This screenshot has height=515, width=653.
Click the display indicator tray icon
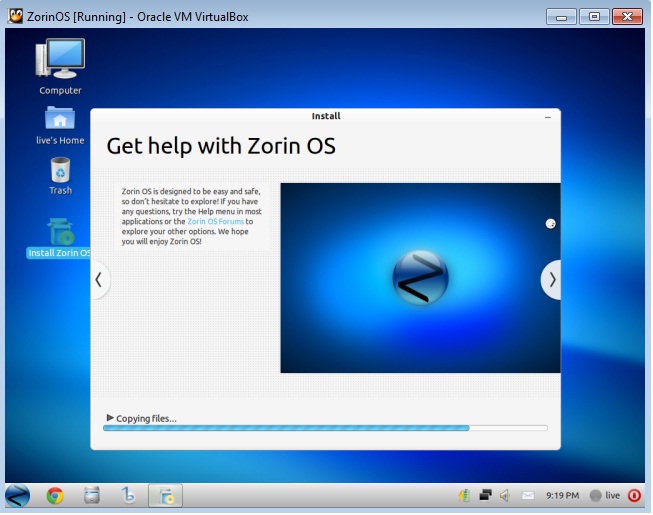click(x=486, y=495)
